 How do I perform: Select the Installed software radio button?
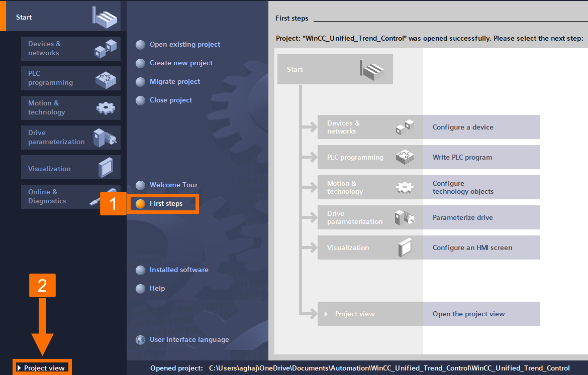140,270
